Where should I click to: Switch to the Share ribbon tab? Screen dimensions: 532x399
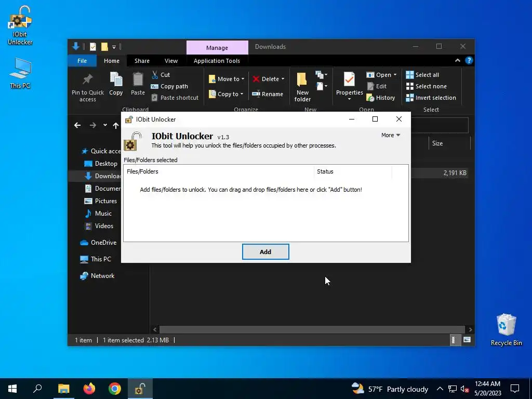pos(142,61)
